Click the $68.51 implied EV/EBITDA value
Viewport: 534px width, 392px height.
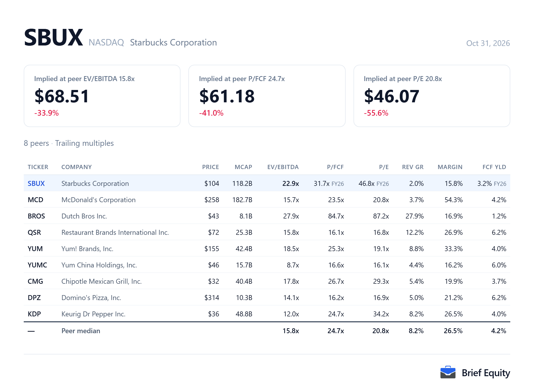point(62,96)
